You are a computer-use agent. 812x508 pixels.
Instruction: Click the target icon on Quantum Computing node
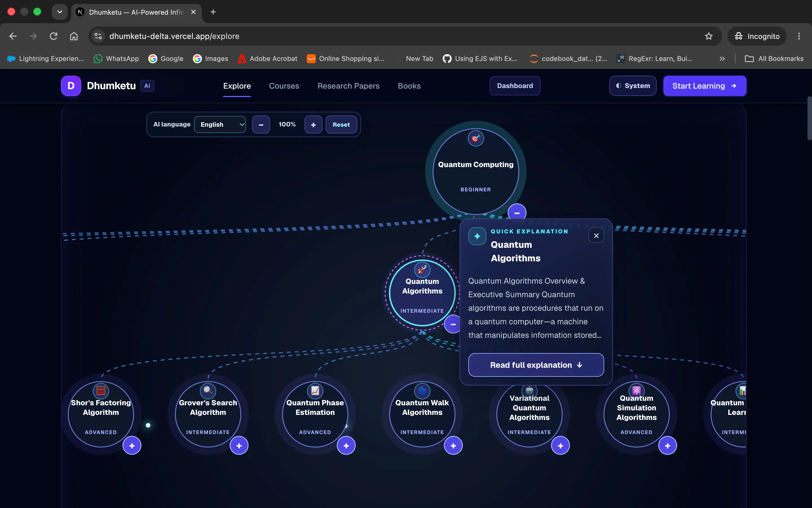coord(475,138)
